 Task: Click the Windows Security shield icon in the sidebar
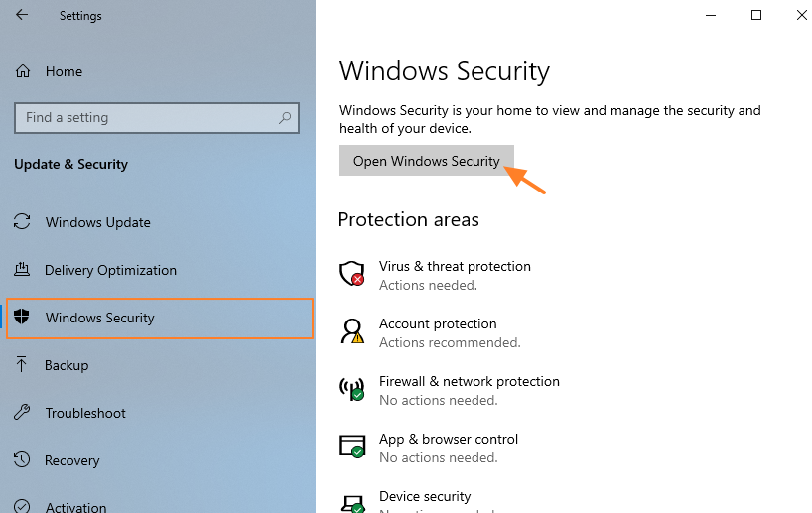[x=22, y=317]
